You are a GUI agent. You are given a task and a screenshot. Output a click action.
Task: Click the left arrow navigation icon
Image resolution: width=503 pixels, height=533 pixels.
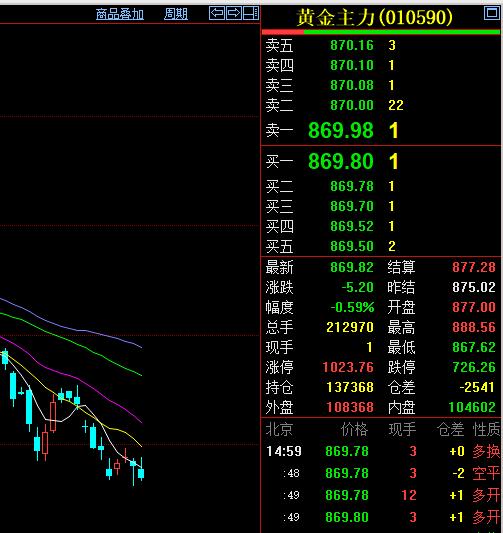[217, 13]
